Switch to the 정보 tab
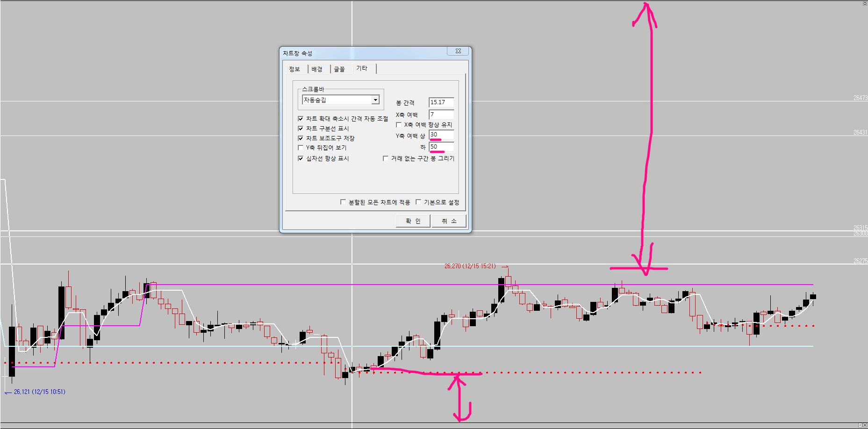This screenshot has width=868, height=429. tap(294, 69)
